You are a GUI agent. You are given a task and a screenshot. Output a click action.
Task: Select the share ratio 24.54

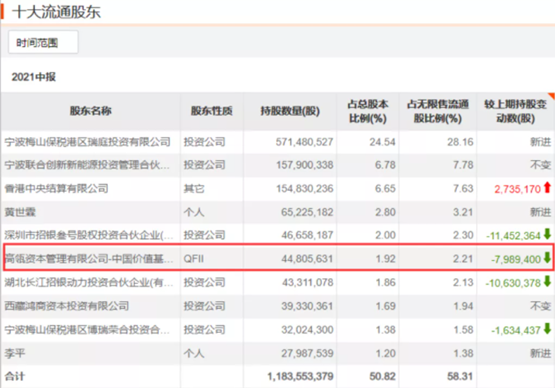tap(382, 142)
